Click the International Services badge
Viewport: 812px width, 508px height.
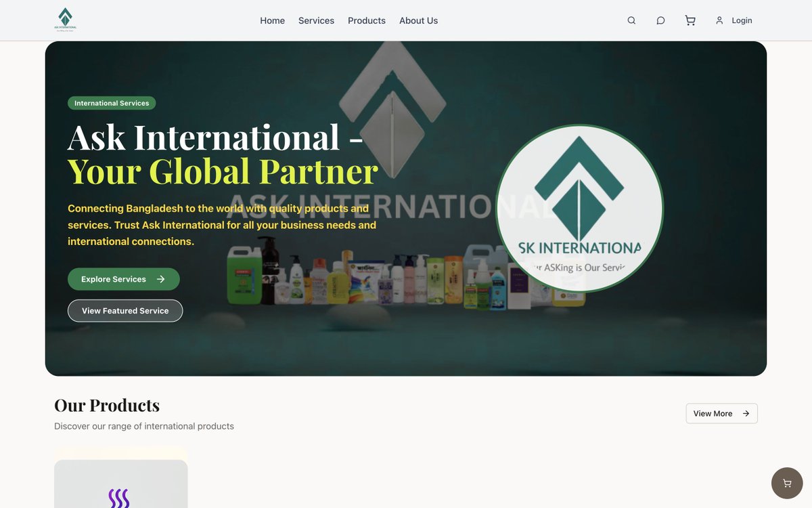(112, 103)
